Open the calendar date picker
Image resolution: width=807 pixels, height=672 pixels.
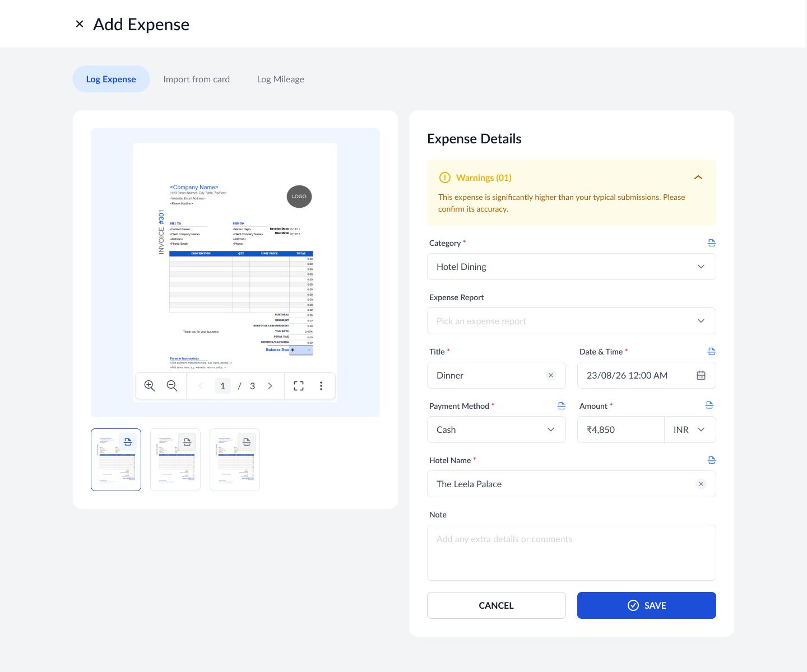[701, 375]
